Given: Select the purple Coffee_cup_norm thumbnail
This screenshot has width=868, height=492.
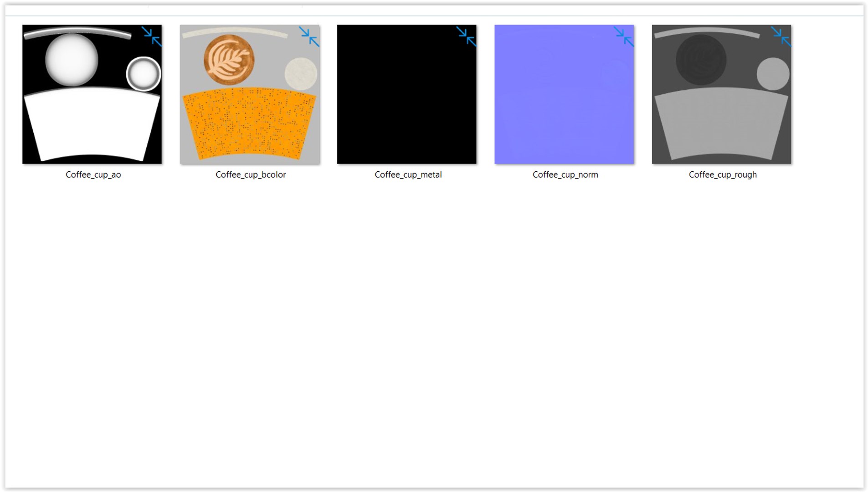Looking at the screenshot, I should click(564, 94).
